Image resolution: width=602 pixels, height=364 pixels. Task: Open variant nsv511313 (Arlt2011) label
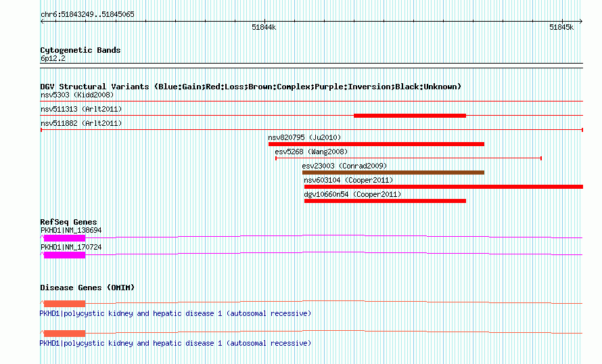[81, 109]
